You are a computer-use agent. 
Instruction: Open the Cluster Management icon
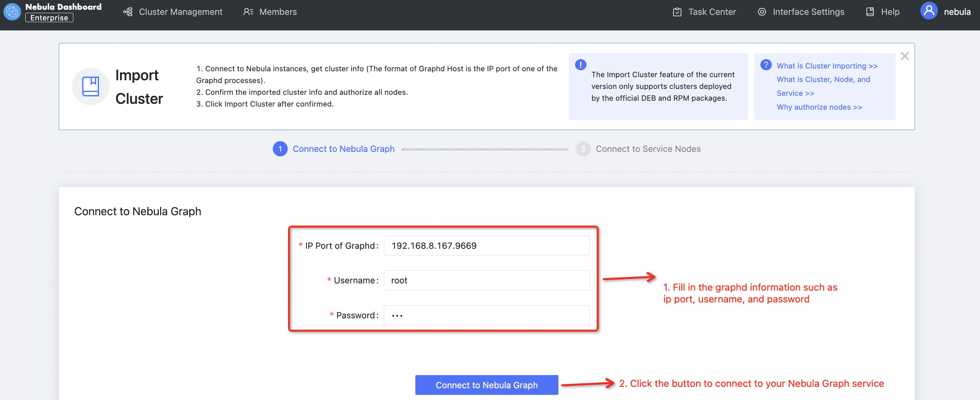click(x=128, y=12)
